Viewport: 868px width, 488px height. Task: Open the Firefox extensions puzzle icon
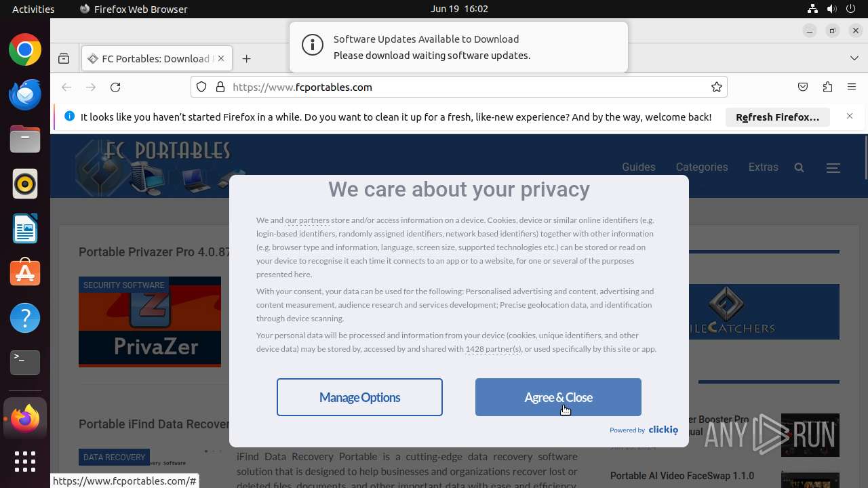pyautogui.click(x=827, y=87)
